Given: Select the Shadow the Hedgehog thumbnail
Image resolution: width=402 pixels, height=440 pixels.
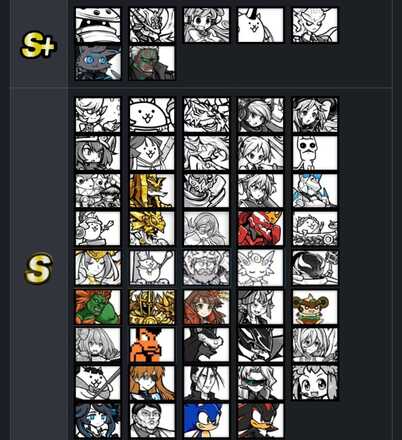Looking at the screenshot, I should pos(261,421).
